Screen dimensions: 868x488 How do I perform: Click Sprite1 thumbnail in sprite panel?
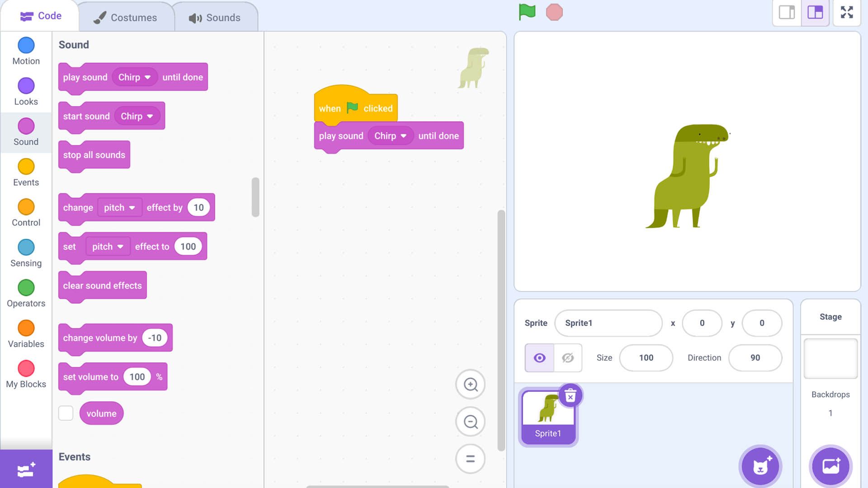pos(548,414)
